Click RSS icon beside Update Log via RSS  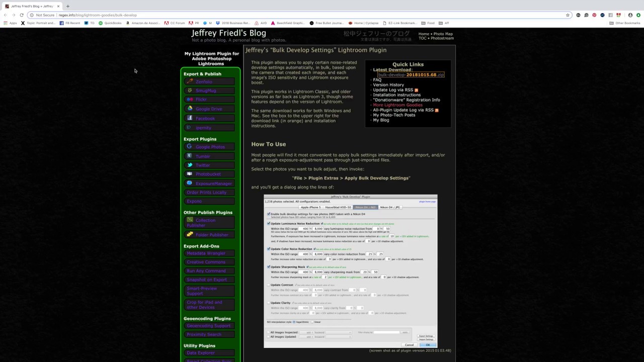[416, 90]
